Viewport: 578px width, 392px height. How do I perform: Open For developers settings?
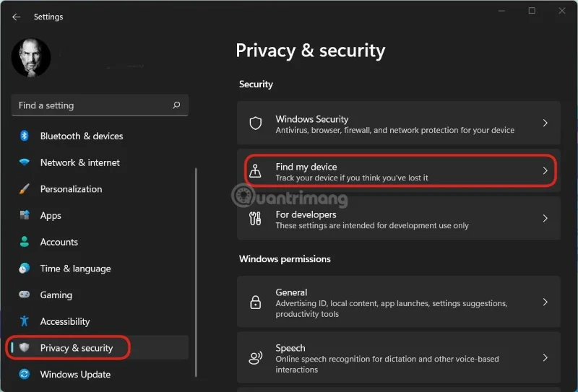pos(399,218)
